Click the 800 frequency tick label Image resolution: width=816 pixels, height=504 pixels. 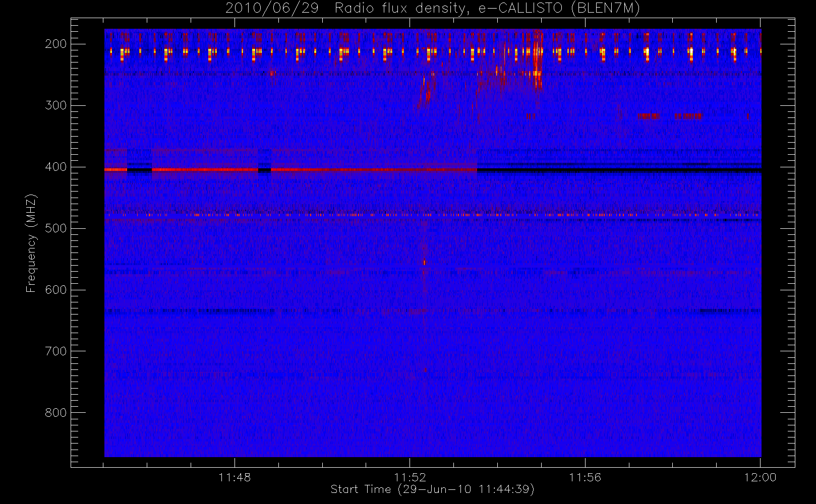tap(56, 413)
